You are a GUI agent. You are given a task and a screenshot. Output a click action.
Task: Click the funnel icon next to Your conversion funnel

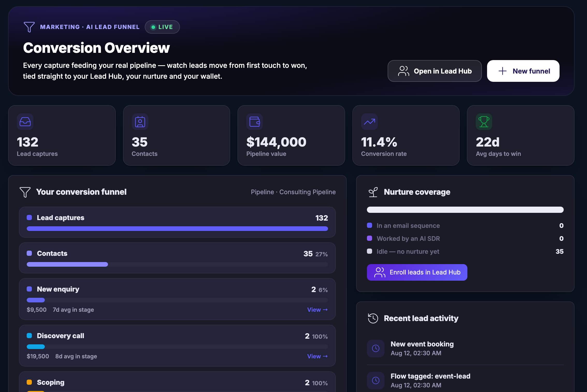25,192
